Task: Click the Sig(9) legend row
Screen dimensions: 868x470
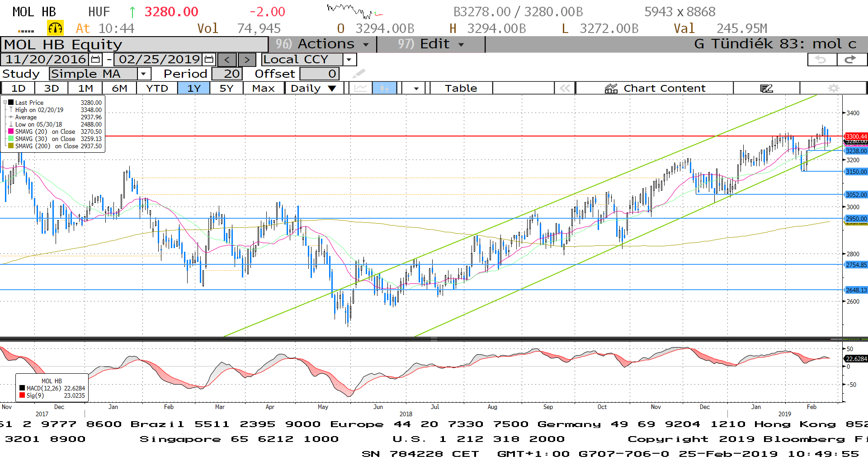Action: 52,395
